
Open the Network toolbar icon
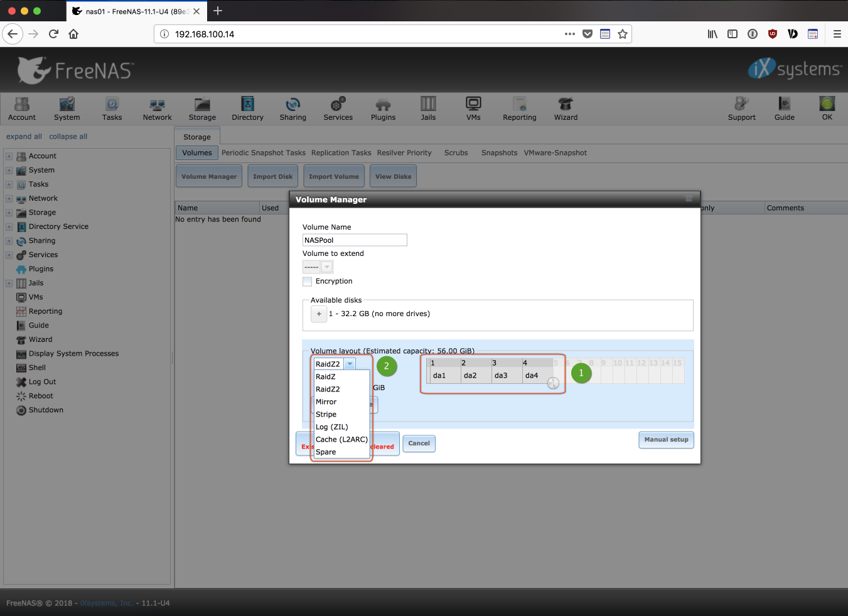coord(157,109)
